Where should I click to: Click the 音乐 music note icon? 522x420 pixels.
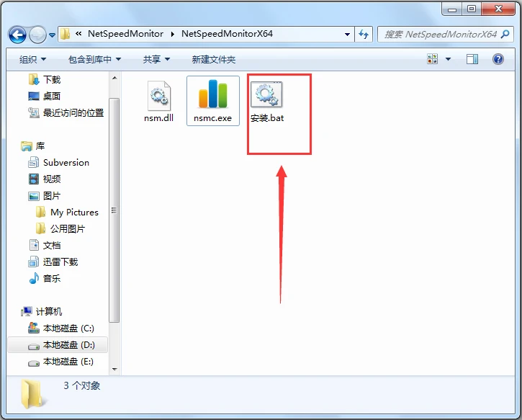[34, 279]
